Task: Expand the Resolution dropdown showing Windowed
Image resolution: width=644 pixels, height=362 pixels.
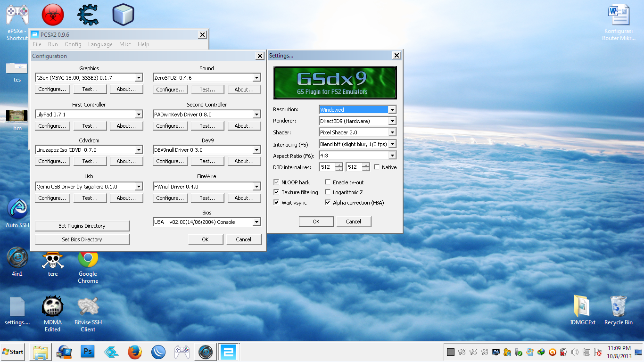Action: click(x=392, y=110)
